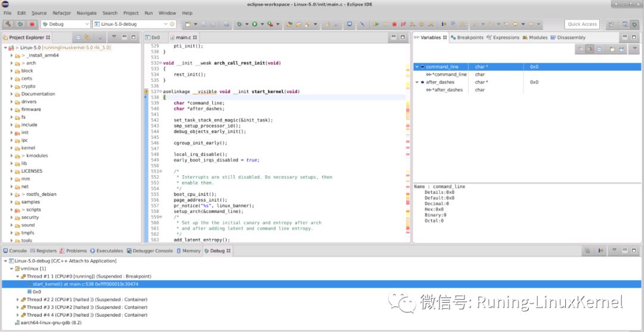644x332 pixels.
Task: Collapse the after_dashes variable
Action: [417, 82]
